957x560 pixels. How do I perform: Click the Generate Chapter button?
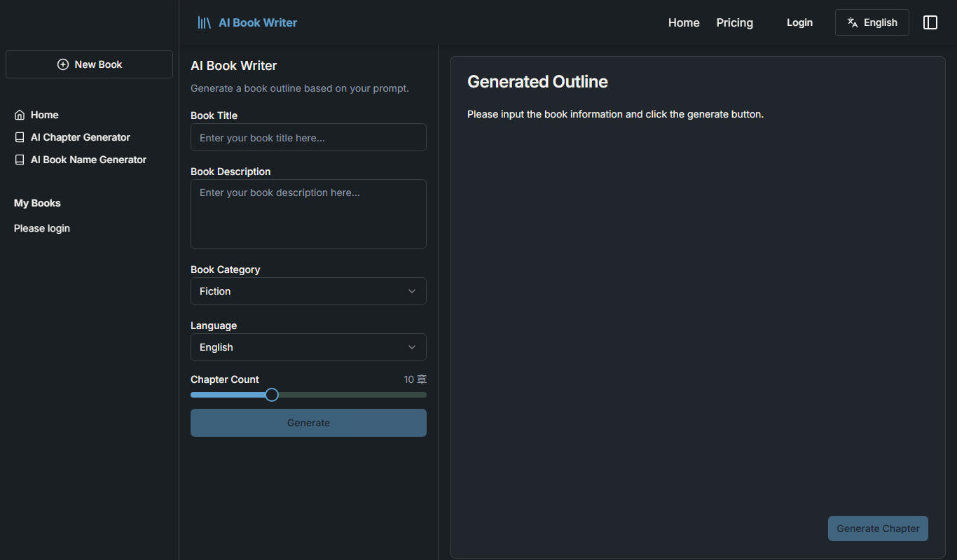pyautogui.click(x=878, y=528)
